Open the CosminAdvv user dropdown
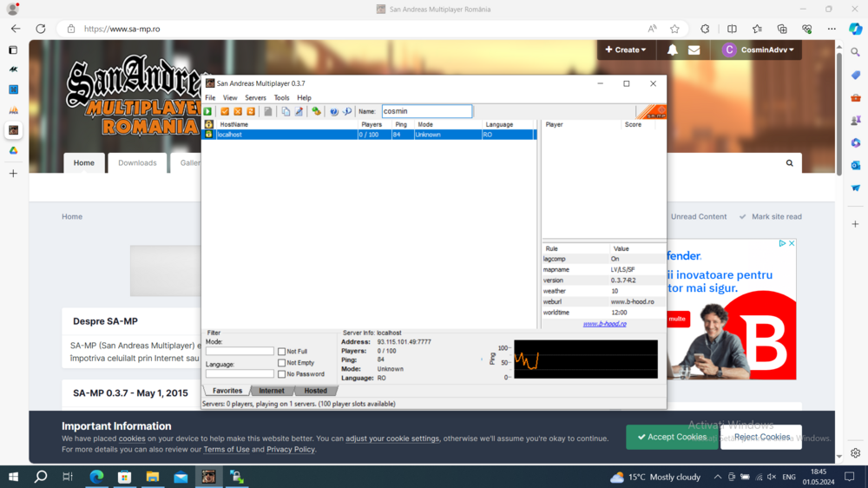This screenshot has height=488, width=868. pos(758,49)
